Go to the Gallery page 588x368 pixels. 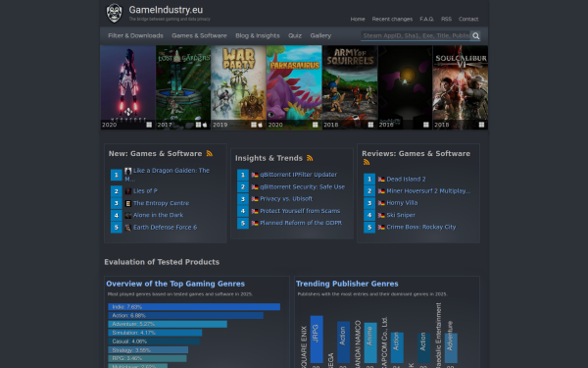(x=320, y=35)
